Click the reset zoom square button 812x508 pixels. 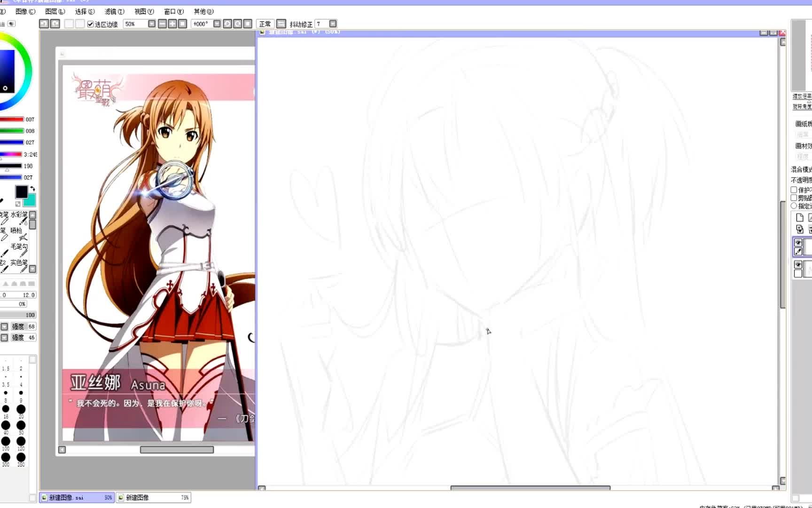click(183, 24)
